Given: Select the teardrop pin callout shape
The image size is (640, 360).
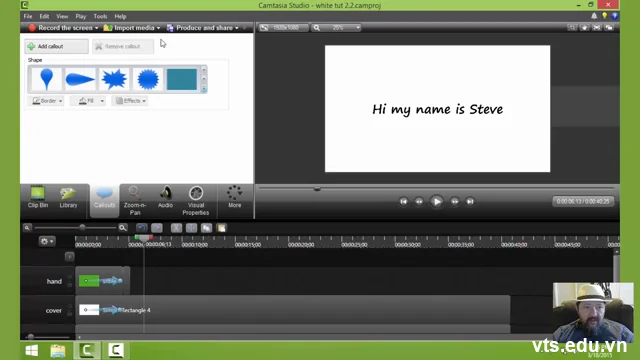Looking at the screenshot, I should tap(47, 79).
